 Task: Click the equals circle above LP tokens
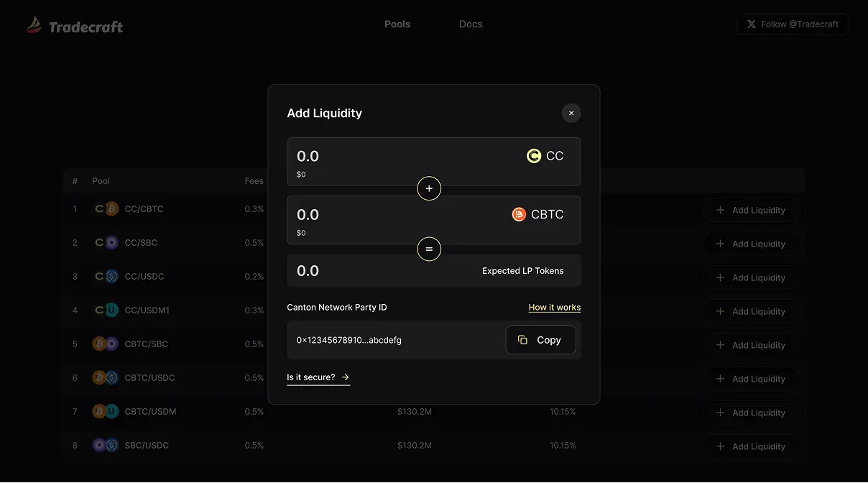click(429, 249)
